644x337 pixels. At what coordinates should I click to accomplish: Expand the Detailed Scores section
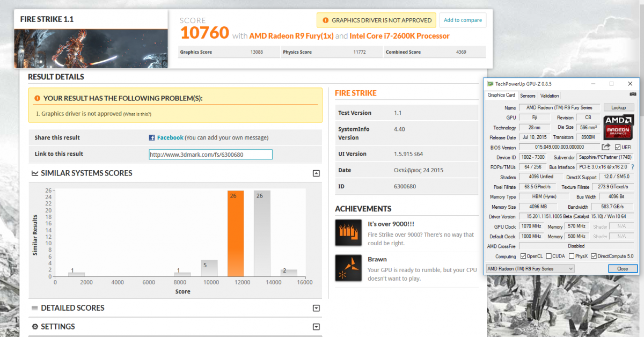pyautogui.click(x=316, y=308)
